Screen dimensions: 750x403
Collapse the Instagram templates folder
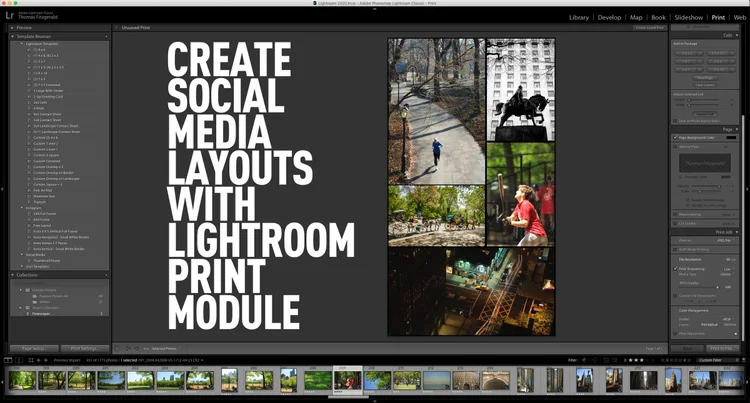pos(22,208)
